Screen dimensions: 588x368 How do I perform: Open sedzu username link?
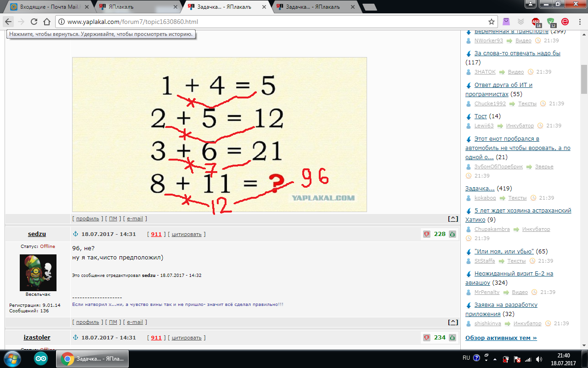37,234
